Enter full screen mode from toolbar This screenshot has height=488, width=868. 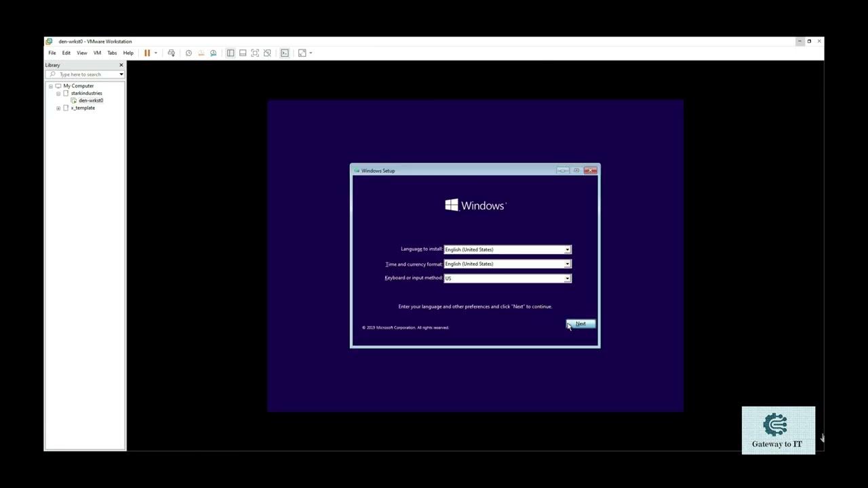[x=255, y=53]
